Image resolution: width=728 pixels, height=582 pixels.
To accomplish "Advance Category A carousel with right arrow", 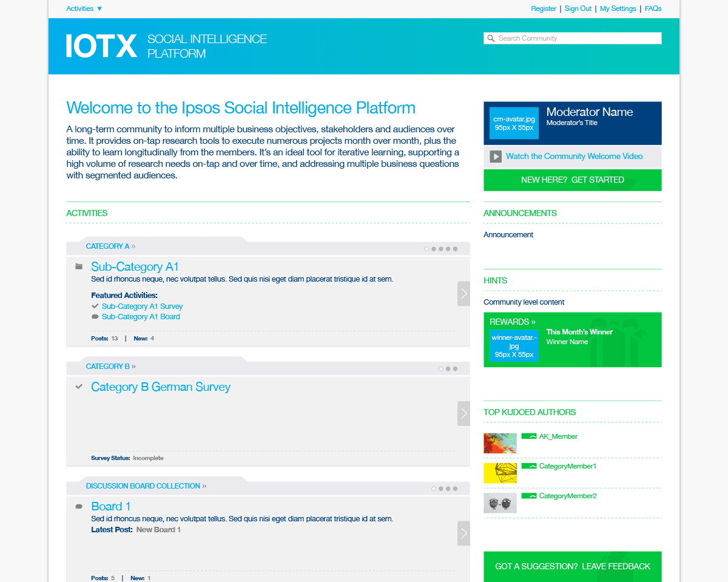I will tap(463, 294).
